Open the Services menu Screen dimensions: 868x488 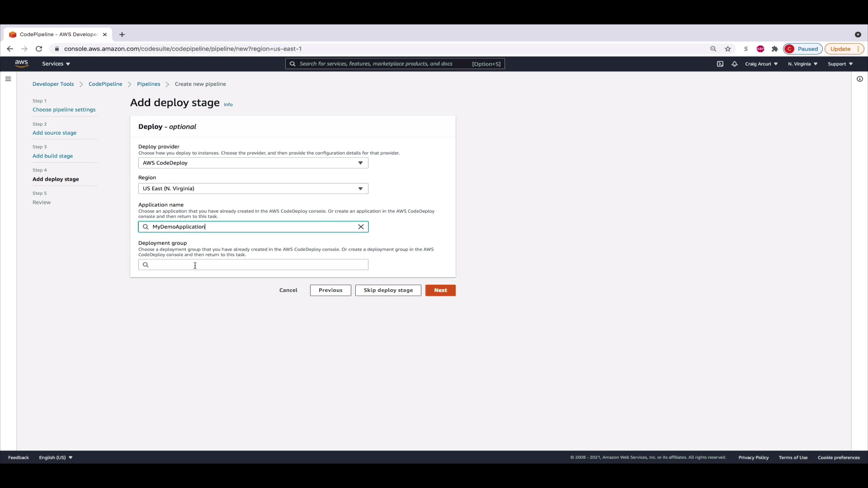click(x=56, y=64)
